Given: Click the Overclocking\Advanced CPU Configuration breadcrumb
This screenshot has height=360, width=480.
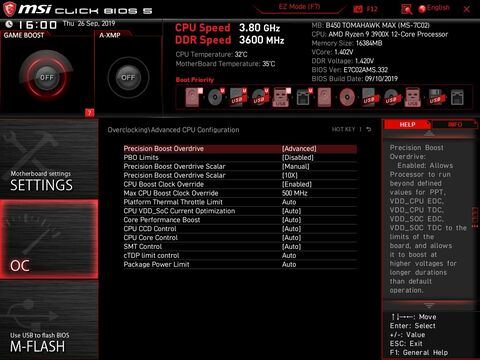Looking at the screenshot, I should (173, 130).
